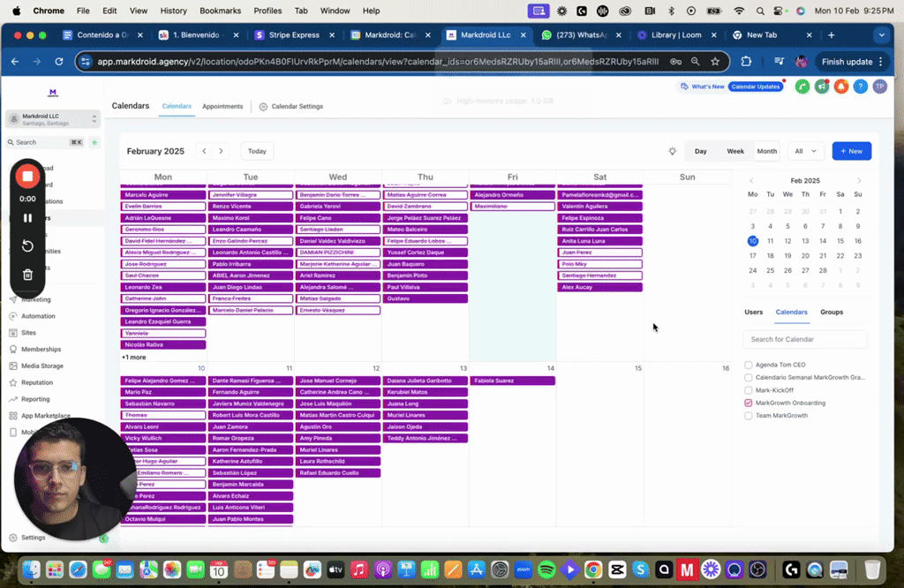Reload the current browser page
904x588 pixels.
(x=59, y=62)
